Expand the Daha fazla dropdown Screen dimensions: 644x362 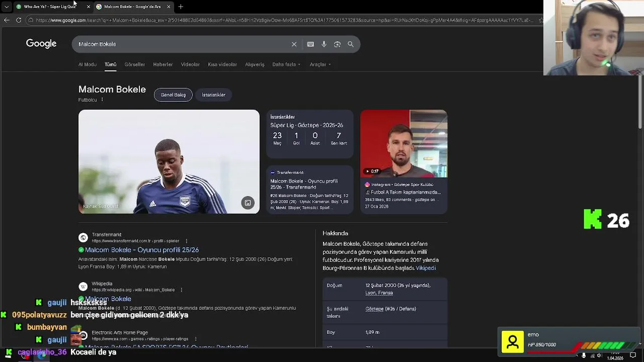tap(286, 64)
